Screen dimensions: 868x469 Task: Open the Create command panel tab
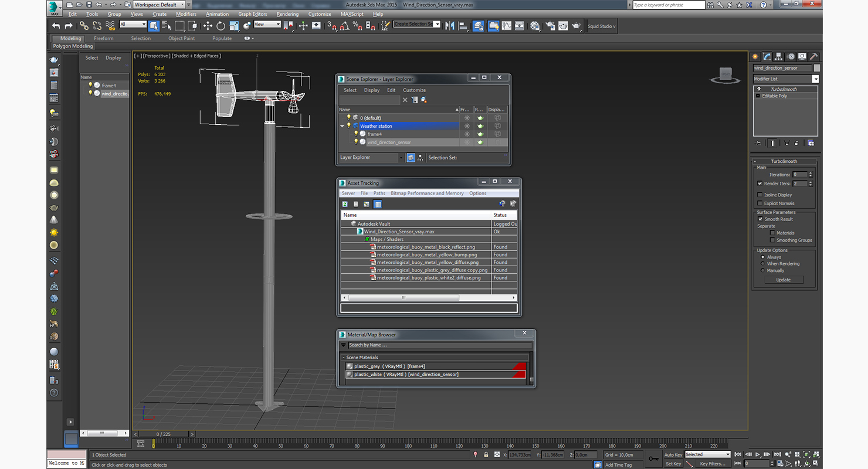tap(755, 57)
